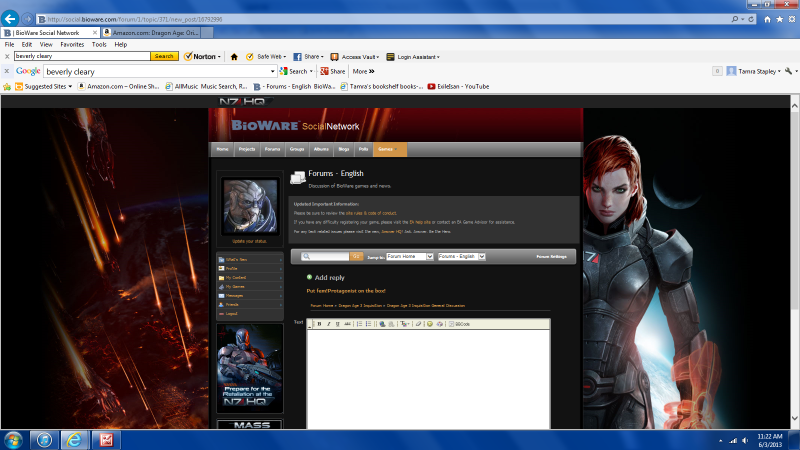The image size is (800, 450).
Task: Open the Favorites menu in menu bar
Action: [71, 45]
